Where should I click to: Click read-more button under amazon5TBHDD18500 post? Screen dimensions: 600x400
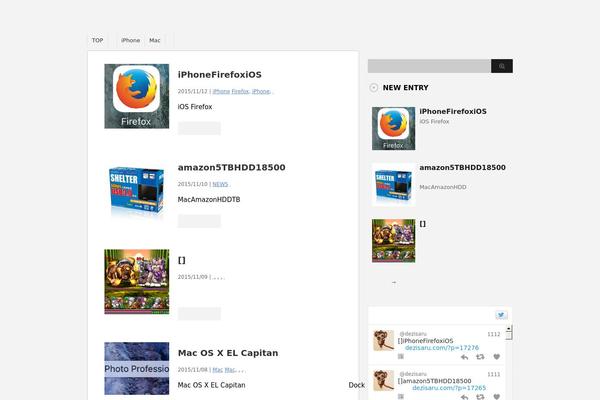click(199, 221)
